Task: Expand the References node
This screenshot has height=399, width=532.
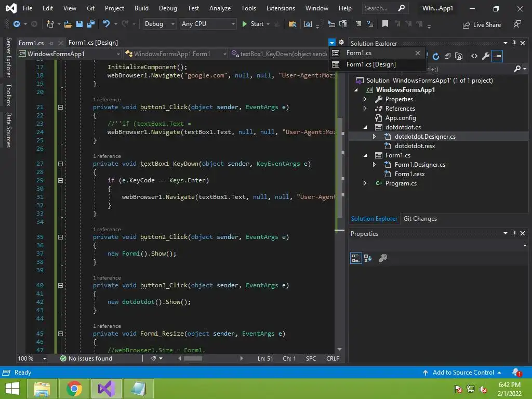Action: coord(365,109)
